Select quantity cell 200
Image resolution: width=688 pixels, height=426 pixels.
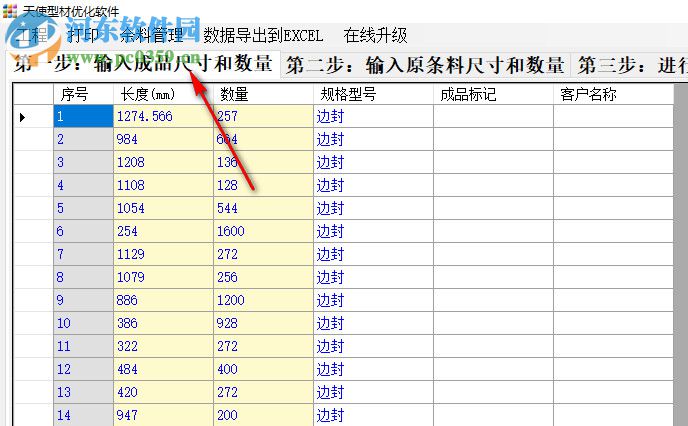click(x=263, y=415)
